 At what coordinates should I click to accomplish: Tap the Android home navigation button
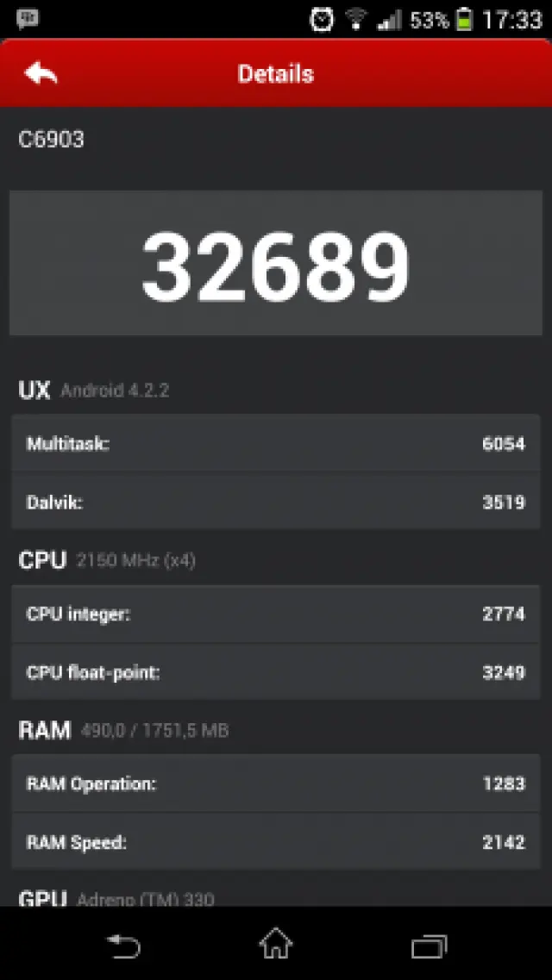(x=276, y=943)
